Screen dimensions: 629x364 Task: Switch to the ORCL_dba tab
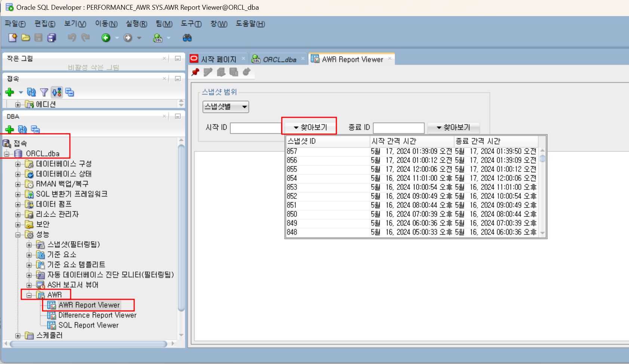click(279, 59)
